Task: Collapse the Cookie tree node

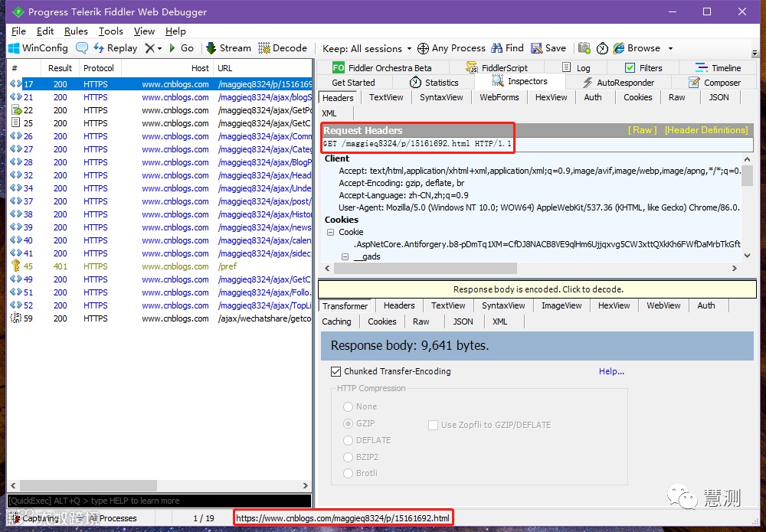Action: tap(331, 233)
